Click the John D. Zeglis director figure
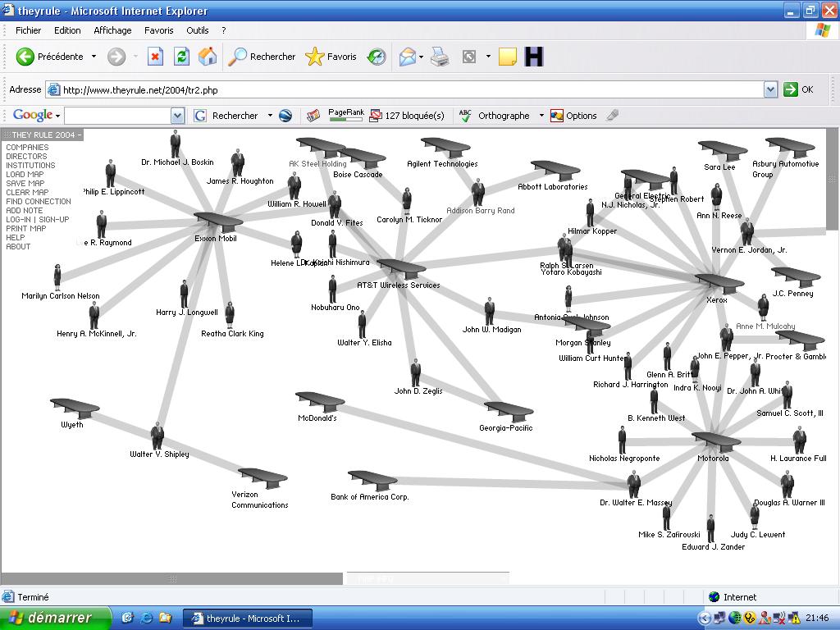The width and height of the screenshot is (840, 630). click(416, 373)
